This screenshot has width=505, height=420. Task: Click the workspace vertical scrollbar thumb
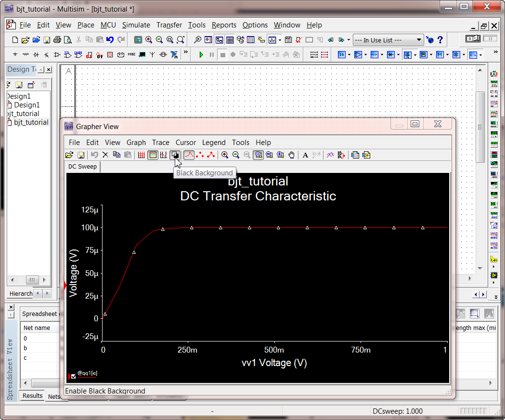pos(480,127)
